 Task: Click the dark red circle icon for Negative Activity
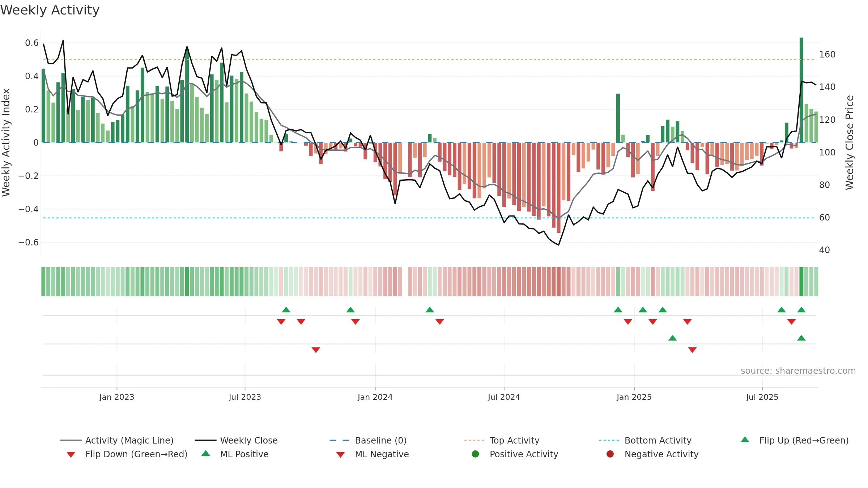(x=610, y=454)
